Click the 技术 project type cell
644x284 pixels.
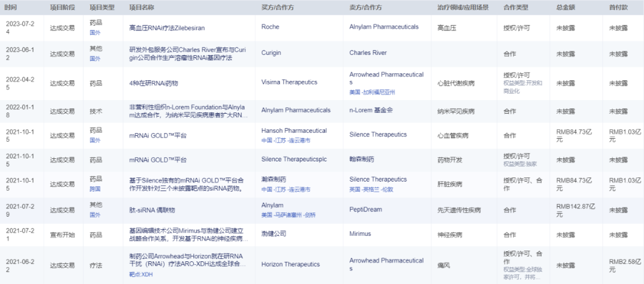(95, 111)
